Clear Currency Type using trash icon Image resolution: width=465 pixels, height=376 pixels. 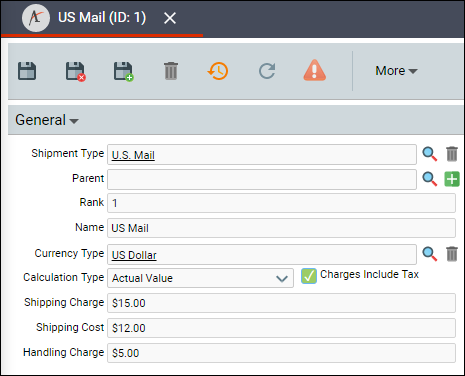click(x=452, y=254)
